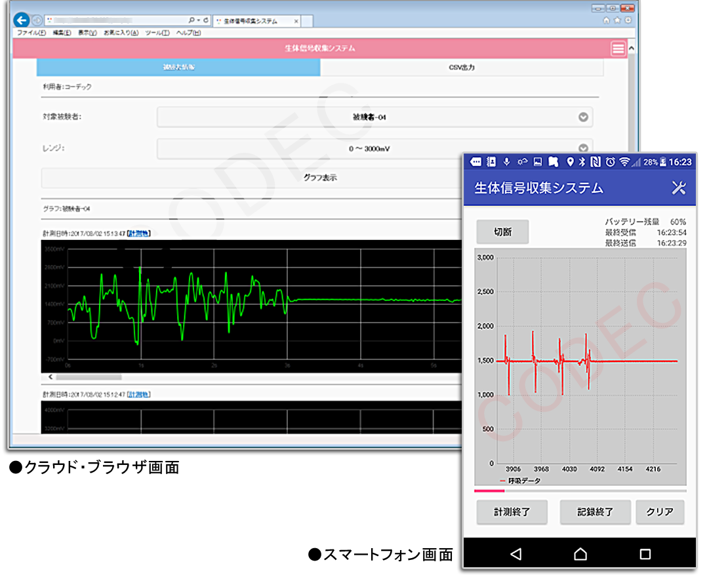Tap the alarm clock status icon
Image resolution: width=728 pixels, height=579 pixels.
click(610, 161)
